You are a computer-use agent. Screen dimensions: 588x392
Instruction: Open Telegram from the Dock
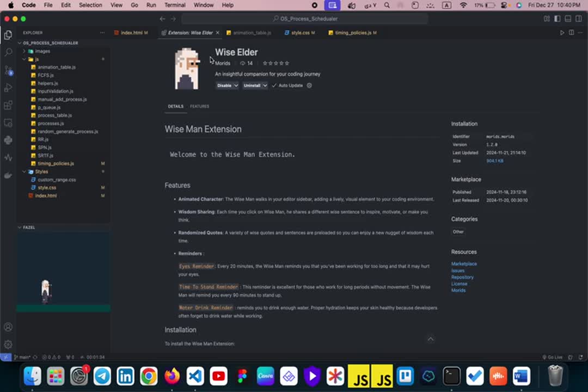pyautogui.click(x=102, y=376)
